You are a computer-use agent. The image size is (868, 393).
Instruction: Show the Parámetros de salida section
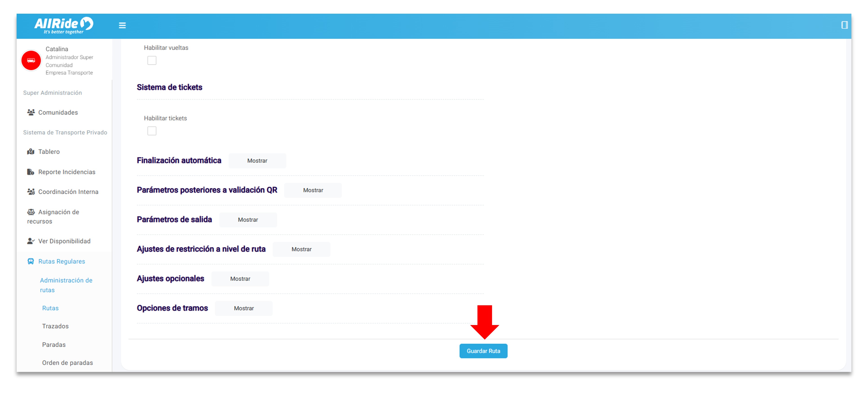pyautogui.click(x=248, y=220)
